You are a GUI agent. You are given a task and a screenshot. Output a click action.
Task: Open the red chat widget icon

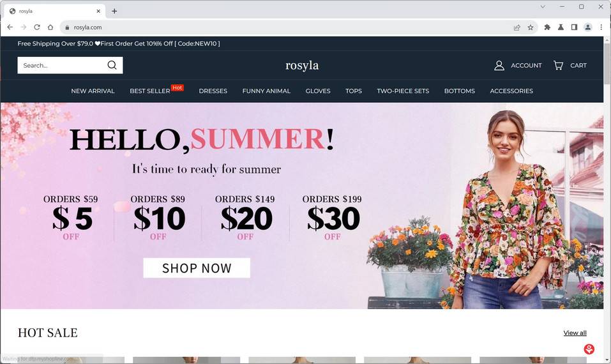tap(589, 349)
